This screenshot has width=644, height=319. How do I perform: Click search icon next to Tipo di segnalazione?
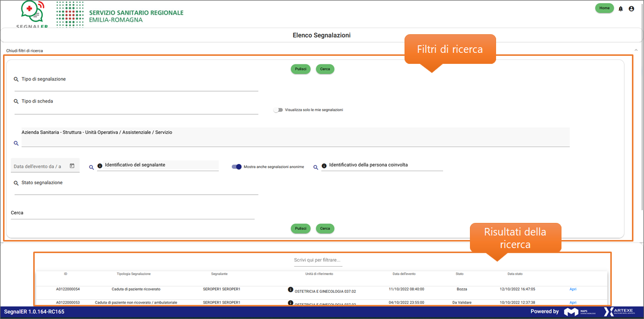[x=16, y=79]
